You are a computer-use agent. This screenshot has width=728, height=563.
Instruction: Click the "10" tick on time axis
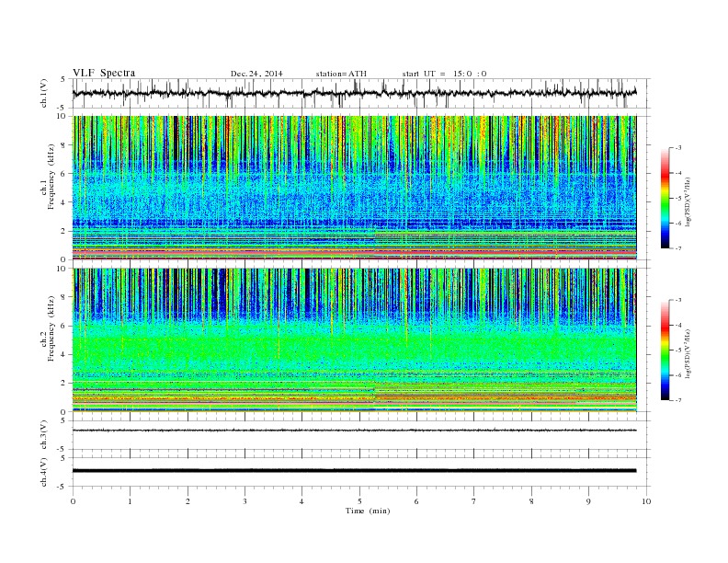coord(646,501)
